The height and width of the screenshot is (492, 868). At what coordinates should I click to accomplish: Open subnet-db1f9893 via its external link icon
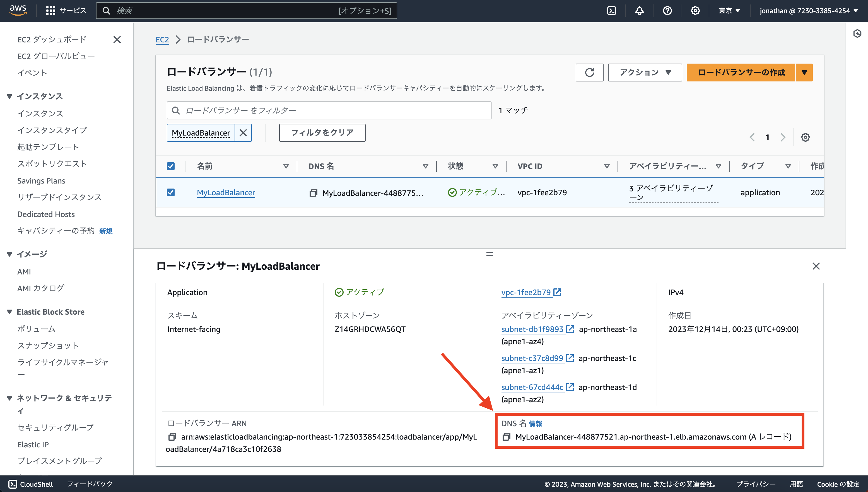[570, 329]
